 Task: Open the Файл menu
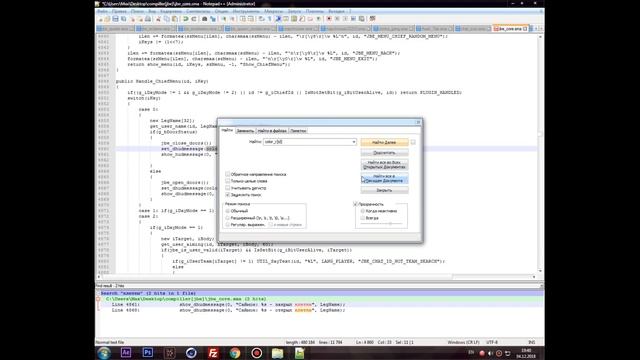pos(102,11)
